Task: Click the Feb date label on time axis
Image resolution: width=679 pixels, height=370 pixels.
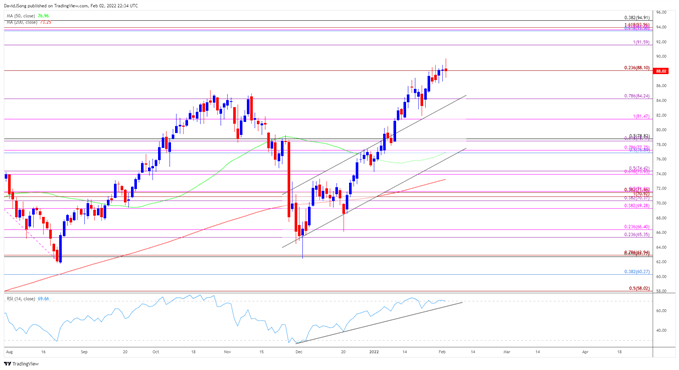Action: (x=442, y=352)
